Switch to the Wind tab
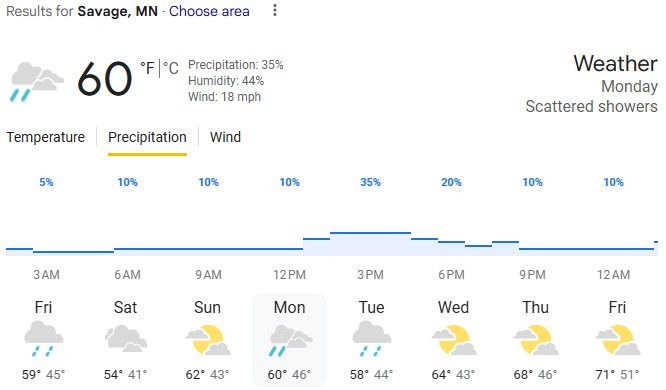The width and height of the screenshot is (666, 390). (x=225, y=137)
